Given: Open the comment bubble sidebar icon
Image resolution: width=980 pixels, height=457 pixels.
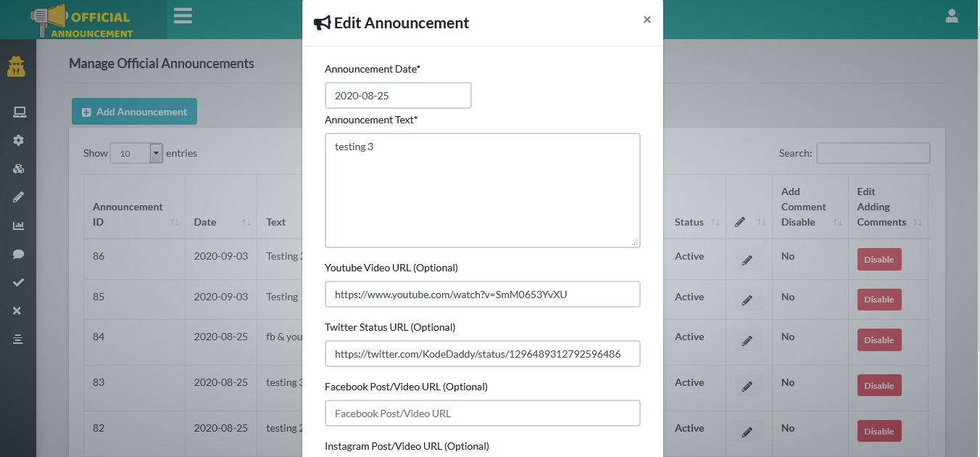Looking at the screenshot, I should (x=19, y=254).
